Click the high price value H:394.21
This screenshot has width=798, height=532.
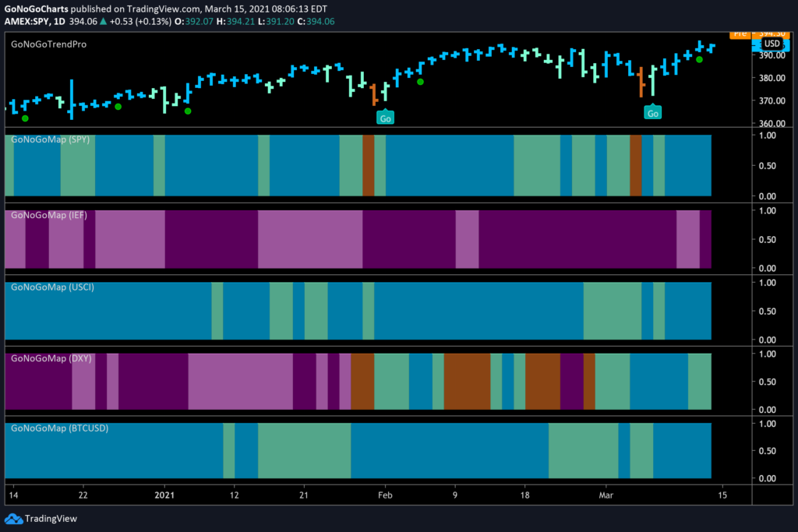(235, 21)
